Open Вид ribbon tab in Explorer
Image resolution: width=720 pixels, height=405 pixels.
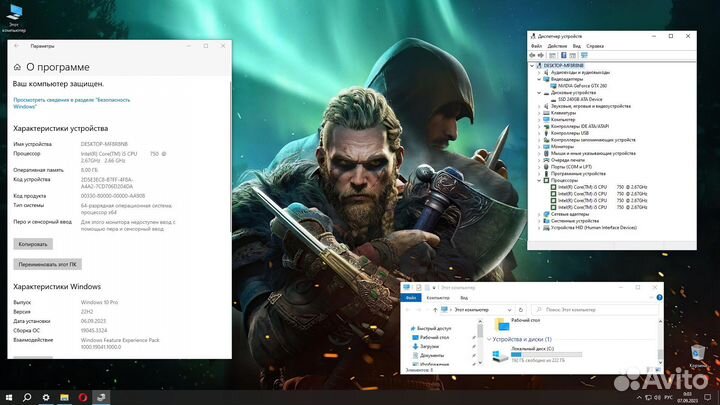click(464, 298)
